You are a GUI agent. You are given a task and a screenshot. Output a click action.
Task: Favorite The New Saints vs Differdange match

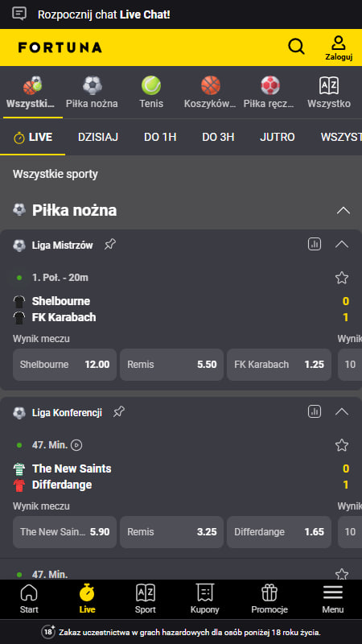(341, 445)
